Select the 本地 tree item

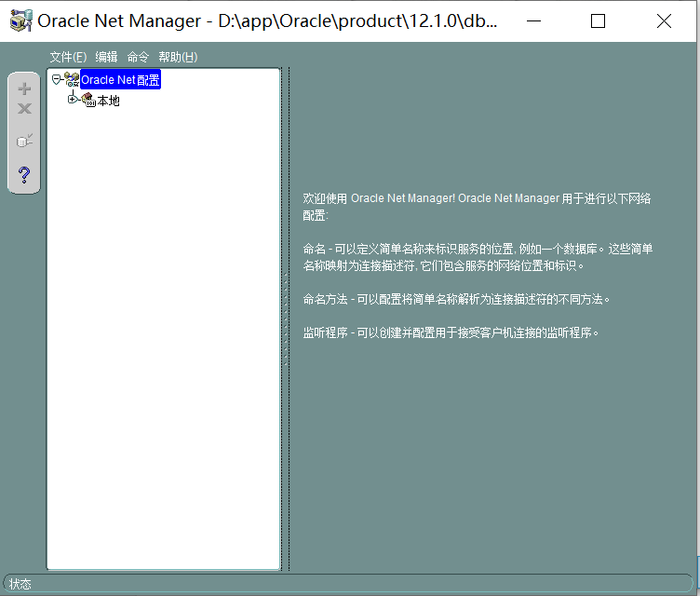pos(109,101)
